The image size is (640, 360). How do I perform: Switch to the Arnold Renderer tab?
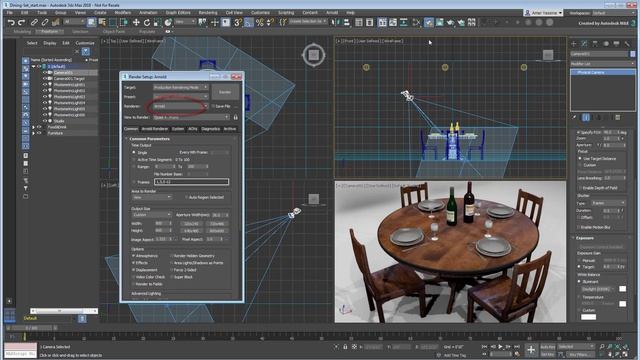click(155, 129)
